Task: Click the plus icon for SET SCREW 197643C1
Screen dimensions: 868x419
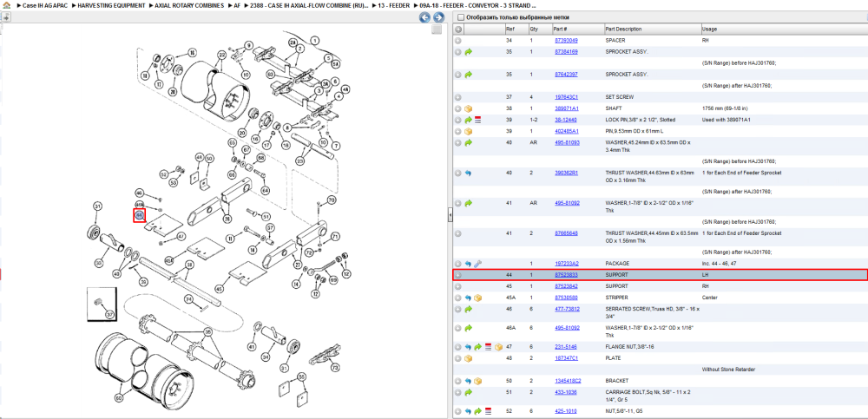Action: (457, 97)
